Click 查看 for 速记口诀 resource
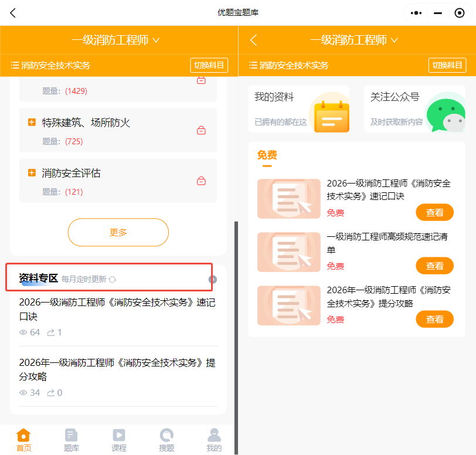 [435, 212]
